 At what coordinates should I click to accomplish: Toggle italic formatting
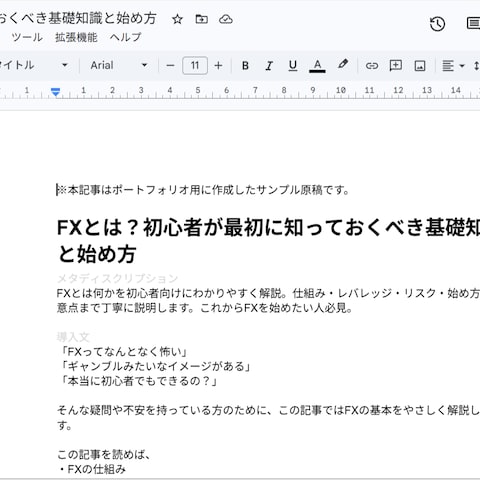pyautogui.click(x=269, y=66)
